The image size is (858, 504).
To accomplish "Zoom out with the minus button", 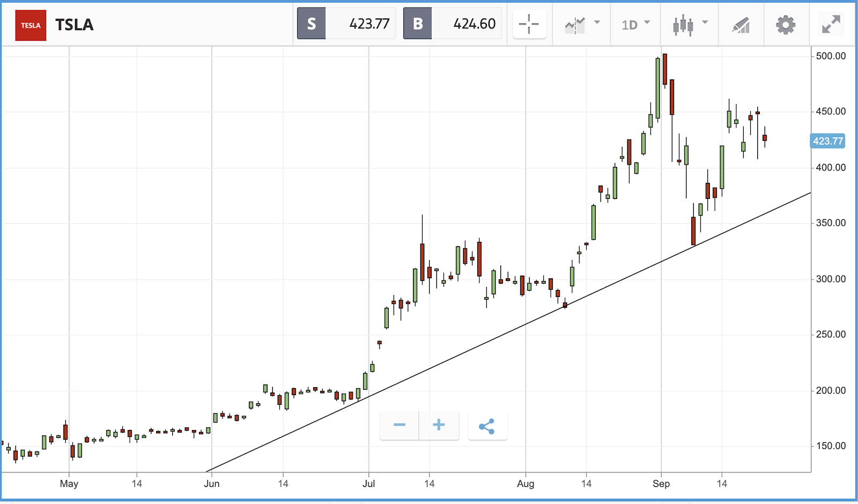I will (x=399, y=426).
